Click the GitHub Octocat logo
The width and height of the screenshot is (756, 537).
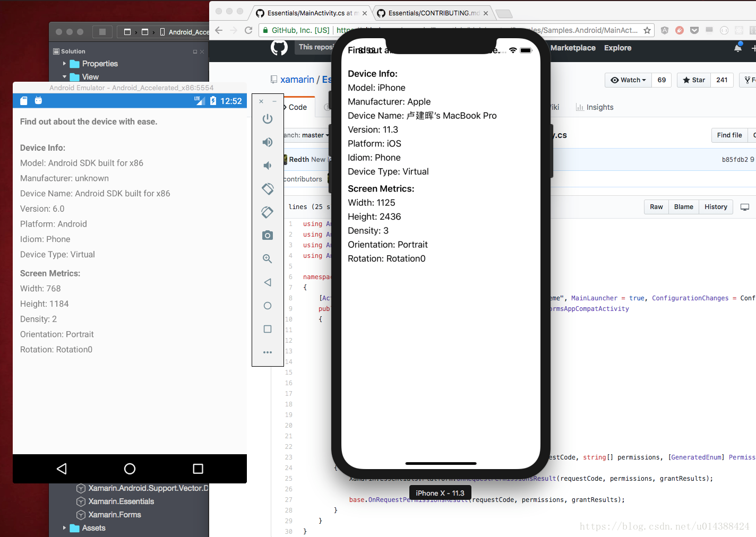pos(279,48)
